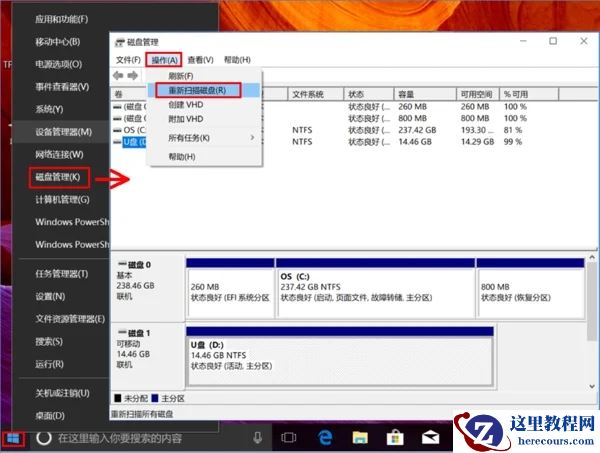Click the scroll-down arrow of disk pane
Screen dimensions: 600x453
pos(592,386)
